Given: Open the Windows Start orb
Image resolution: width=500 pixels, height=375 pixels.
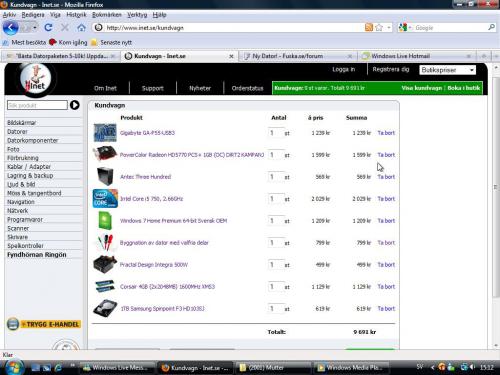Looking at the screenshot, I should [14, 367].
